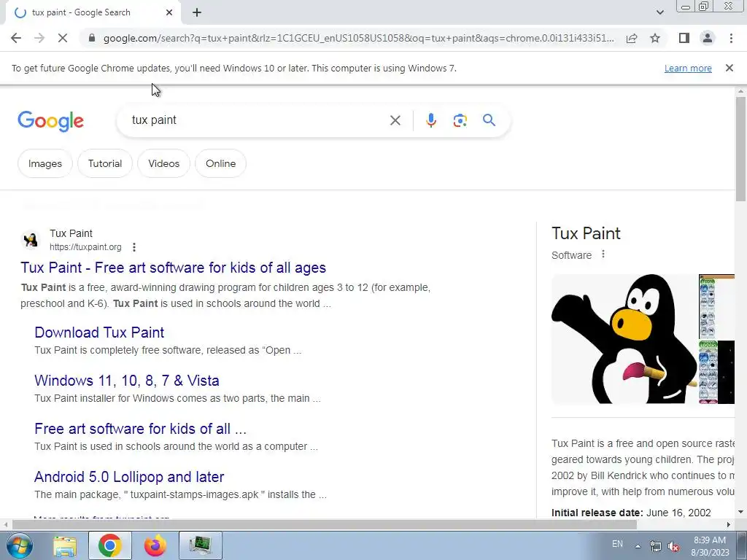Go back with the browser back arrow

16,38
